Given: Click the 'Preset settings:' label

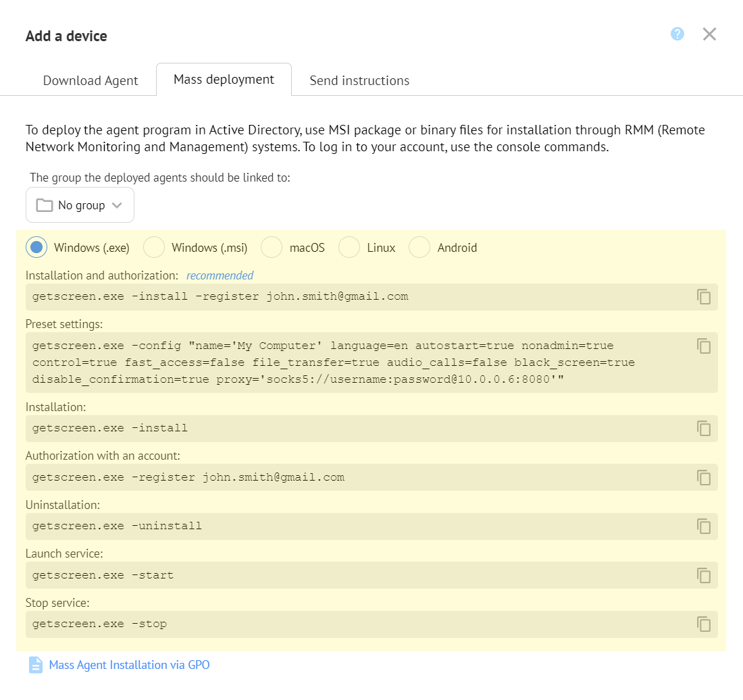Looking at the screenshot, I should pos(64,325).
